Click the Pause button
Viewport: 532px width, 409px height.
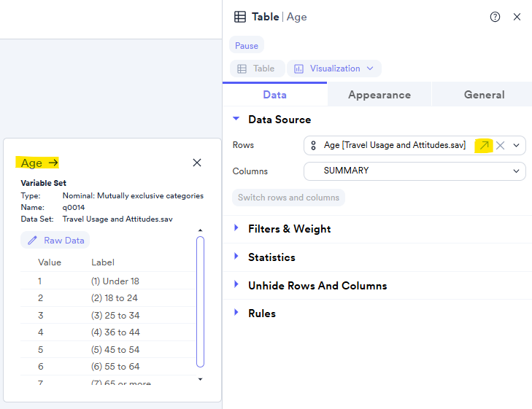pyautogui.click(x=247, y=45)
